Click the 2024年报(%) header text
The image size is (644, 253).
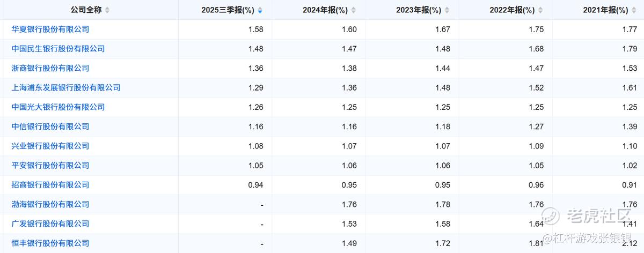[x=325, y=10]
